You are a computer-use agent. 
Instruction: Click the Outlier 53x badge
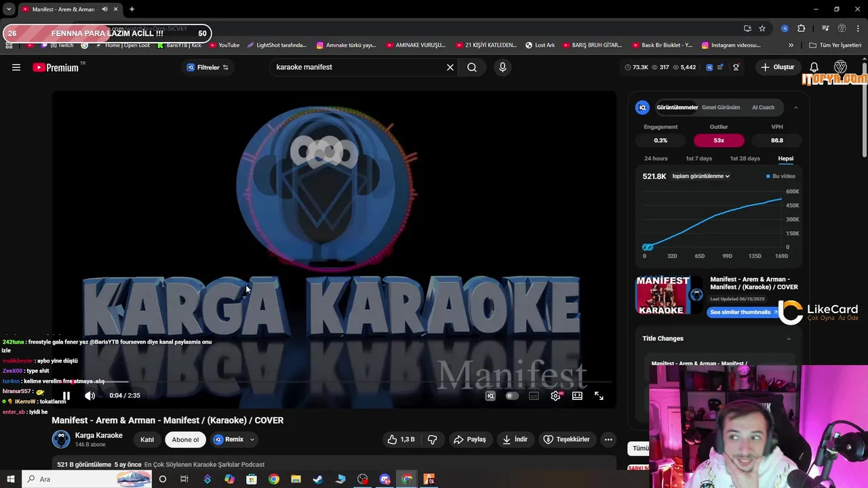point(719,140)
